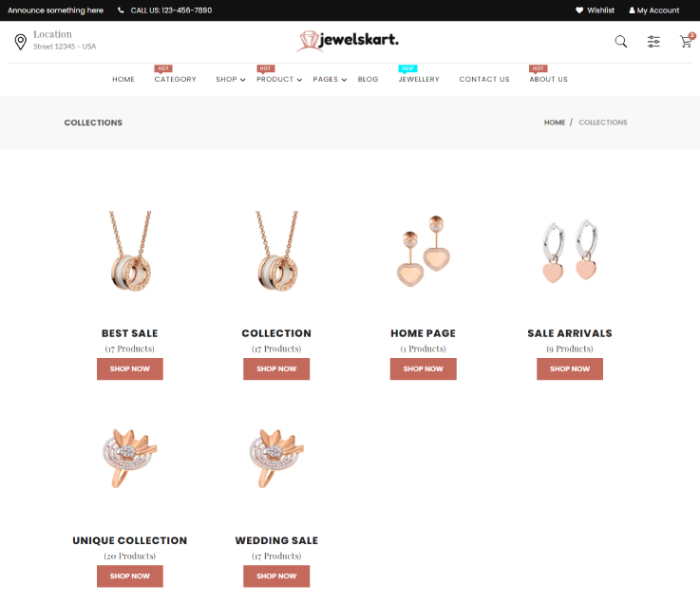700x603 pixels.
Task: Click the My Account user icon
Action: pyautogui.click(x=632, y=10)
